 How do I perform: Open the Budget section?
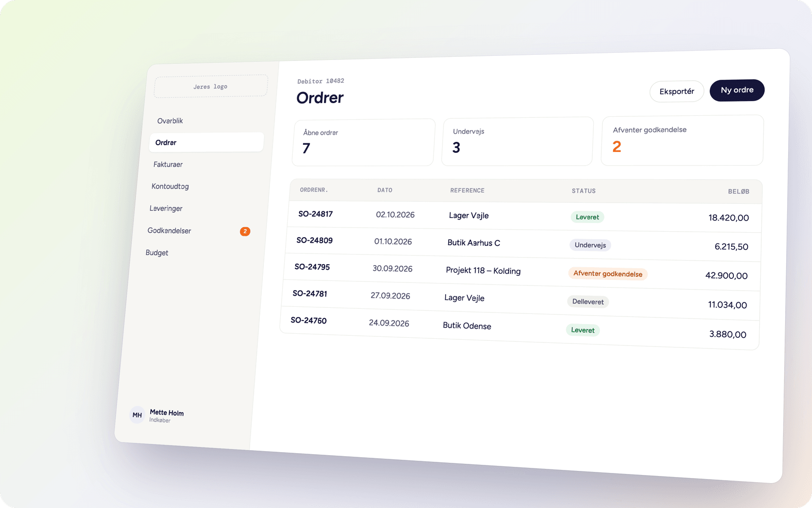(x=157, y=252)
